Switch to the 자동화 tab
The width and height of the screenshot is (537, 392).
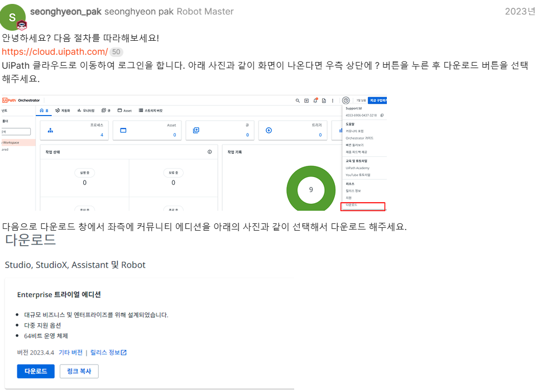coord(63,111)
